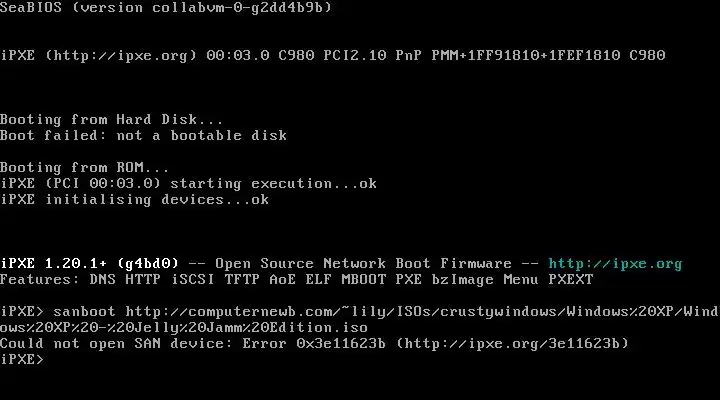Click the sanboot command word
Image resolution: width=720 pixels, height=400 pixels.
[x=84, y=312]
